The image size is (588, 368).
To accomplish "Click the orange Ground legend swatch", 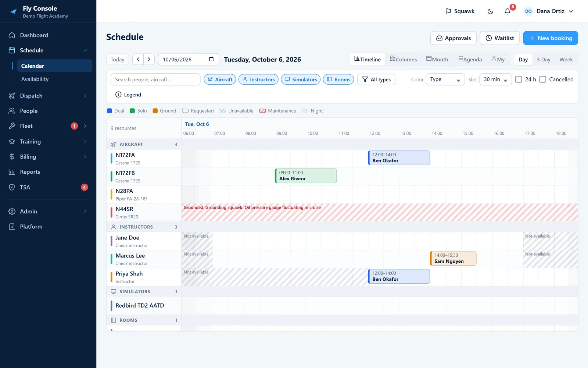I will [x=155, y=111].
